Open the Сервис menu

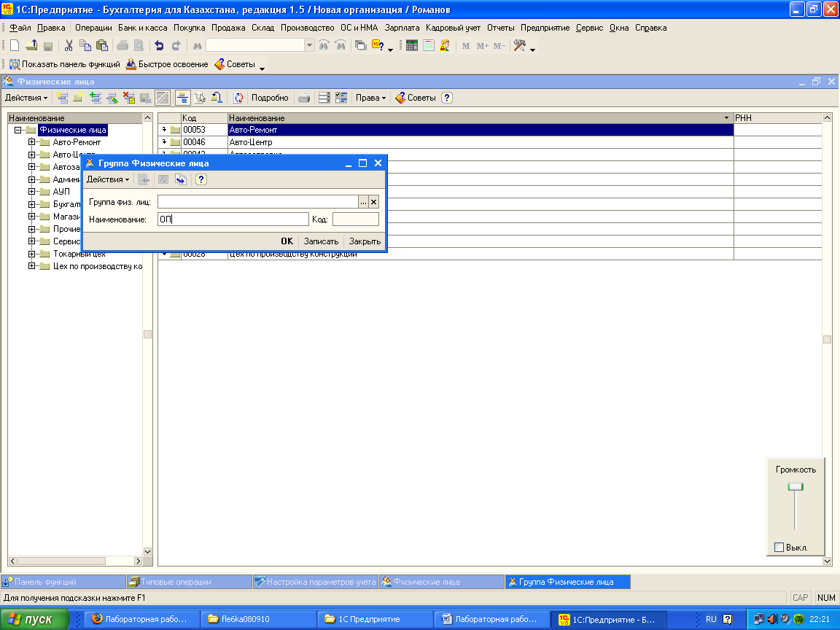point(589,28)
